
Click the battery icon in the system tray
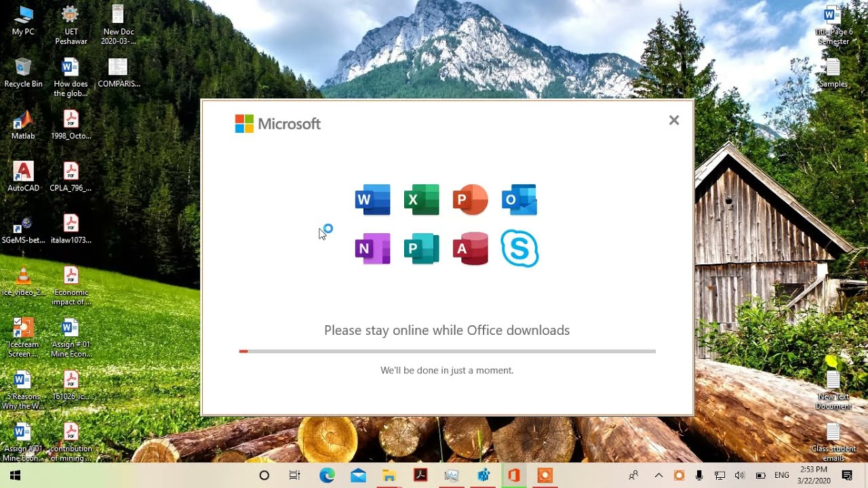coord(760,475)
